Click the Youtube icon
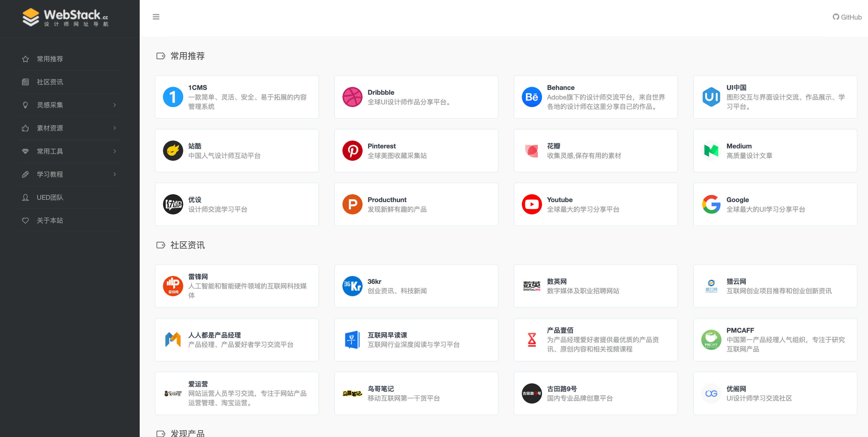This screenshot has height=437, width=868. (532, 204)
